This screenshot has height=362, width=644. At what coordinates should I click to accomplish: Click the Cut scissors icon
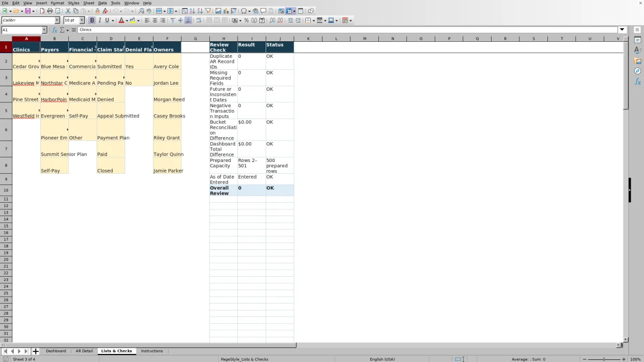point(68,11)
